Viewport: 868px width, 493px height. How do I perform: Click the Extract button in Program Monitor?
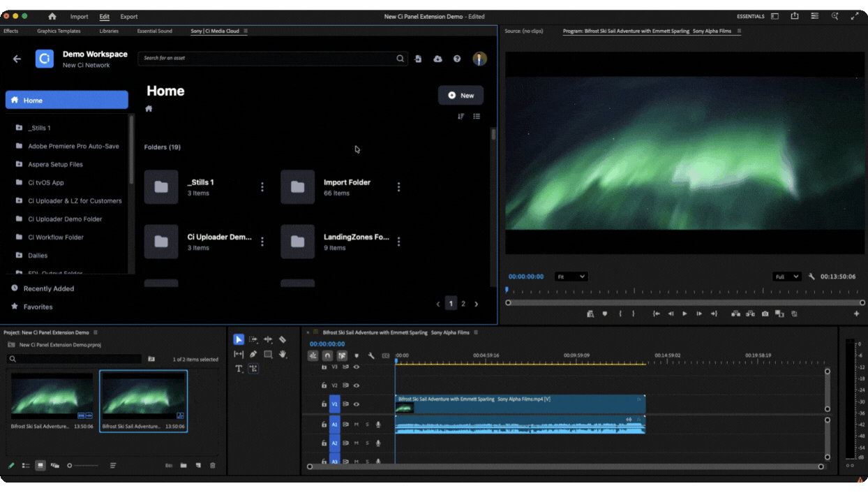(750, 314)
